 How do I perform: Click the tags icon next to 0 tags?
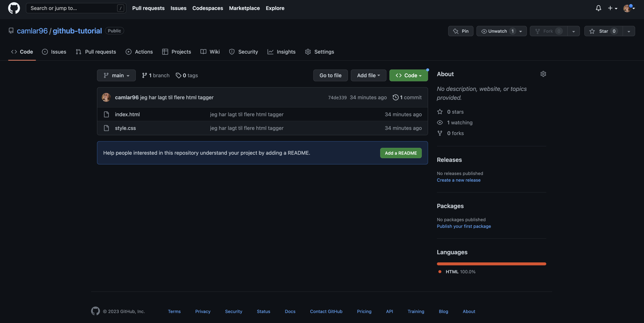[x=178, y=75]
